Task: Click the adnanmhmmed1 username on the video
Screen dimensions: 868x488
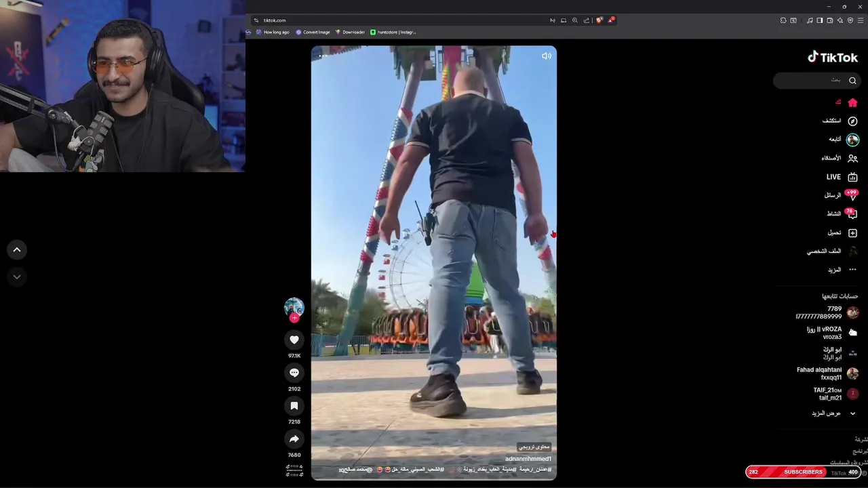Action: pos(528,459)
